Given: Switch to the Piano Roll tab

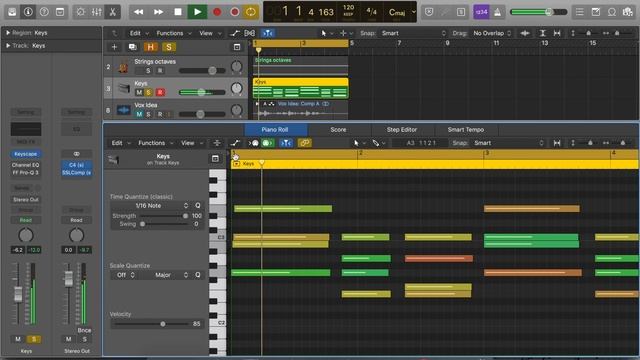Looking at the screenshot, I should pos(275,129).
